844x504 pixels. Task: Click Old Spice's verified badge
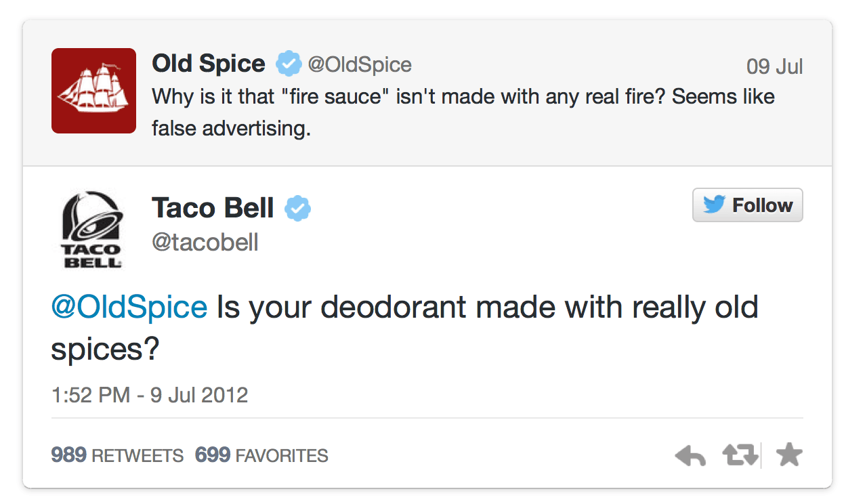[288, 64]
